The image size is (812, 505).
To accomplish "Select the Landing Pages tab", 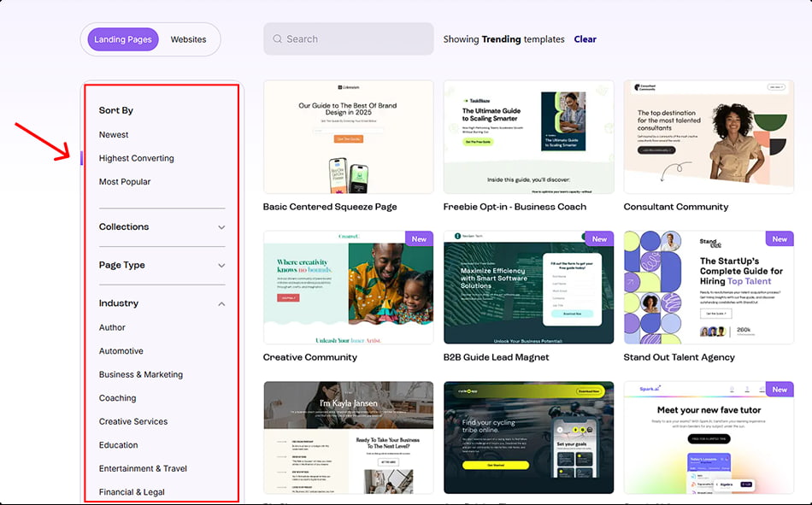I will [121, 38].
